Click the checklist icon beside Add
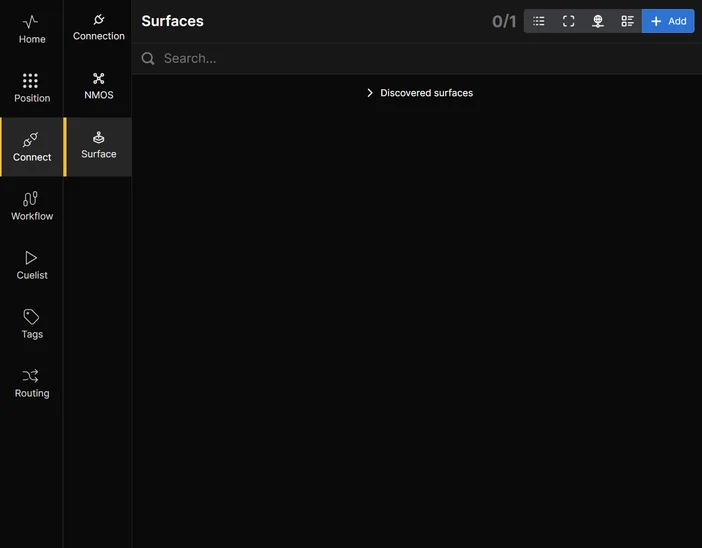 pyautogui.click(x=627, y=21)
